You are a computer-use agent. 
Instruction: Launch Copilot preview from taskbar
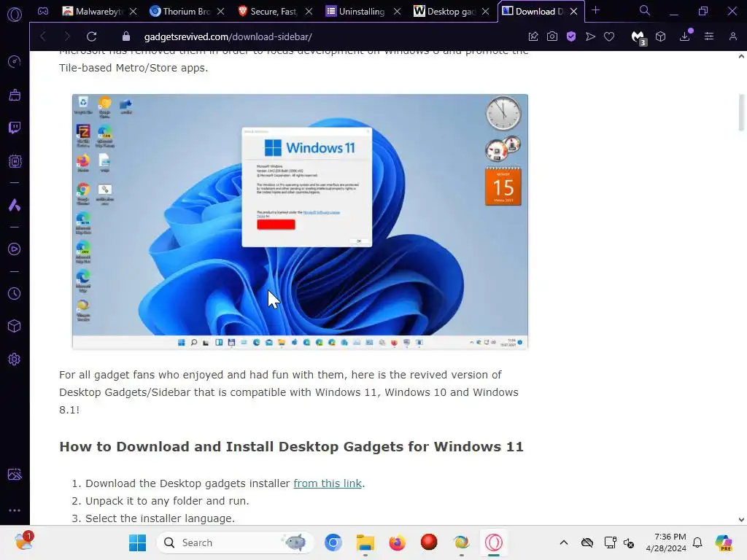pyautogui.click(x=724, y=542)
